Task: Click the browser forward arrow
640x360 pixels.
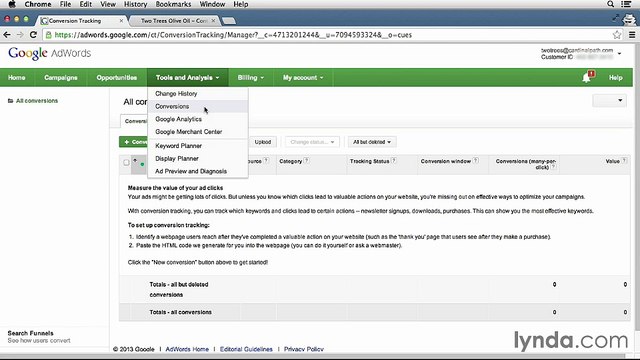Action: click(x=20, y=35)
